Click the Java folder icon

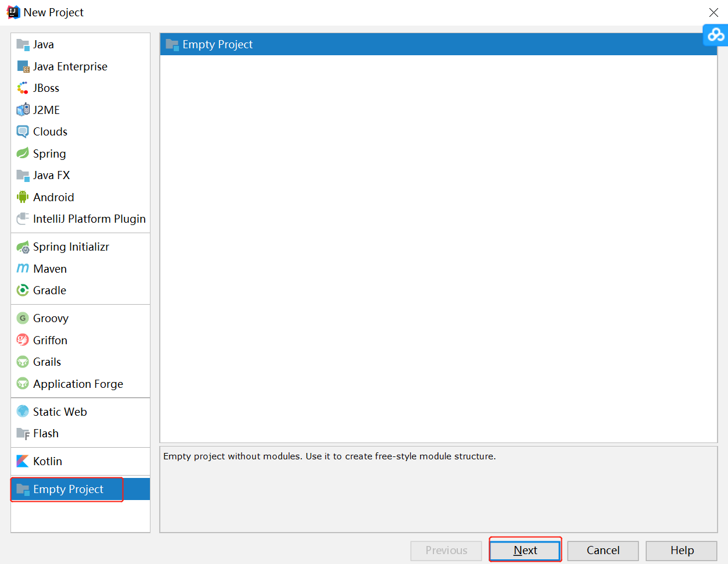tap(23, 45)
